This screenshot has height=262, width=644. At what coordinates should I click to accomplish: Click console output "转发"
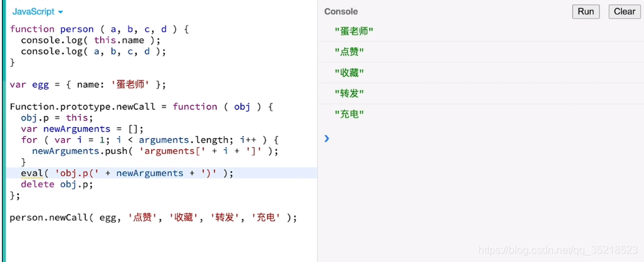point(350,94)
